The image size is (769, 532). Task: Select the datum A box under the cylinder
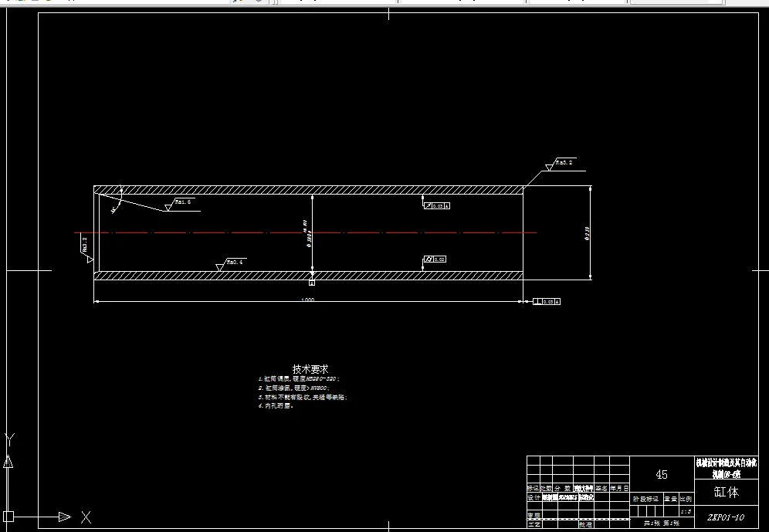[x=312, y=283]
